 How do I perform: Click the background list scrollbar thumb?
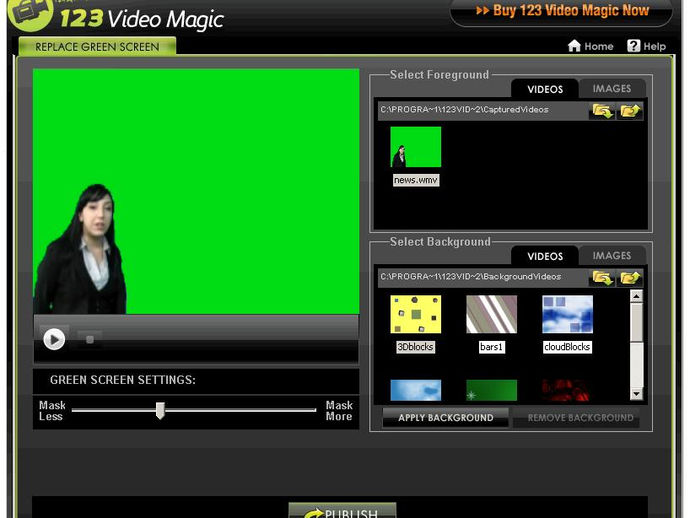coord(636,322)
